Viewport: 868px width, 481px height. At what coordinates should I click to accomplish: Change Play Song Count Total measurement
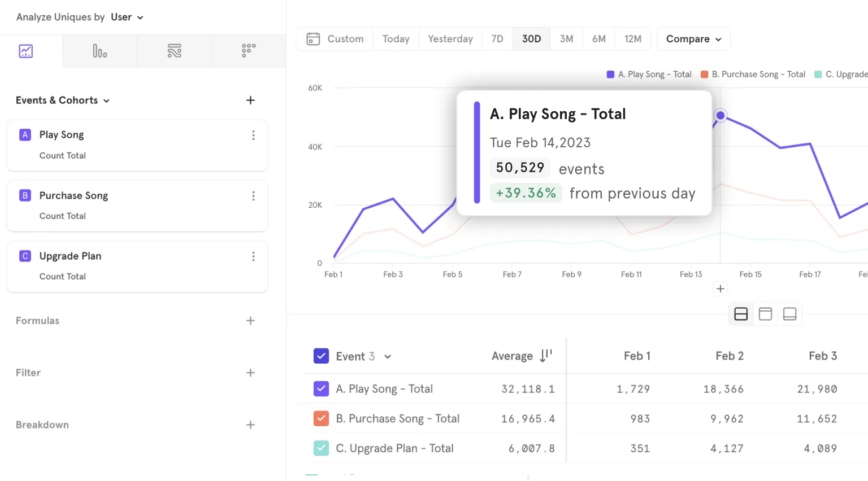[62, 156]
